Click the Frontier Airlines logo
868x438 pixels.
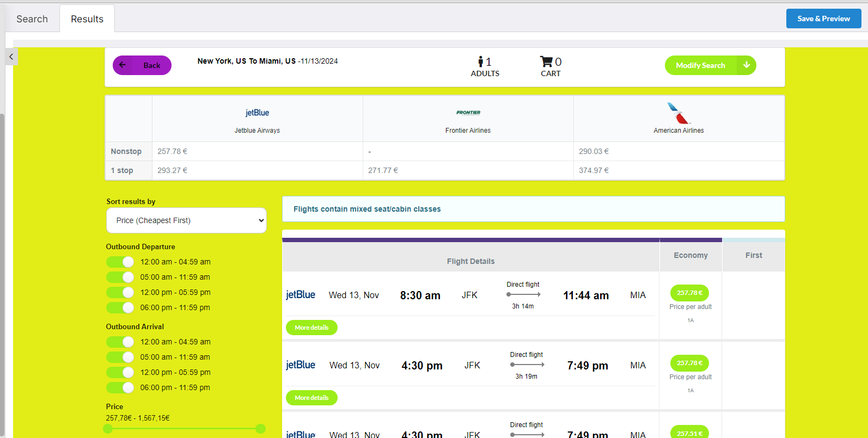coord(468,113)
